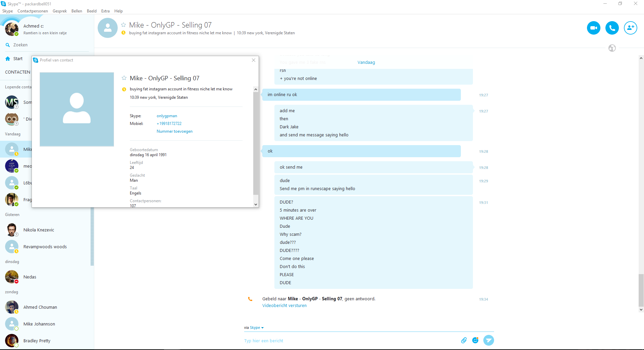The image size is (644, 350).
Task: Click the onlygpman Skype name link
Action: (167, 116)
